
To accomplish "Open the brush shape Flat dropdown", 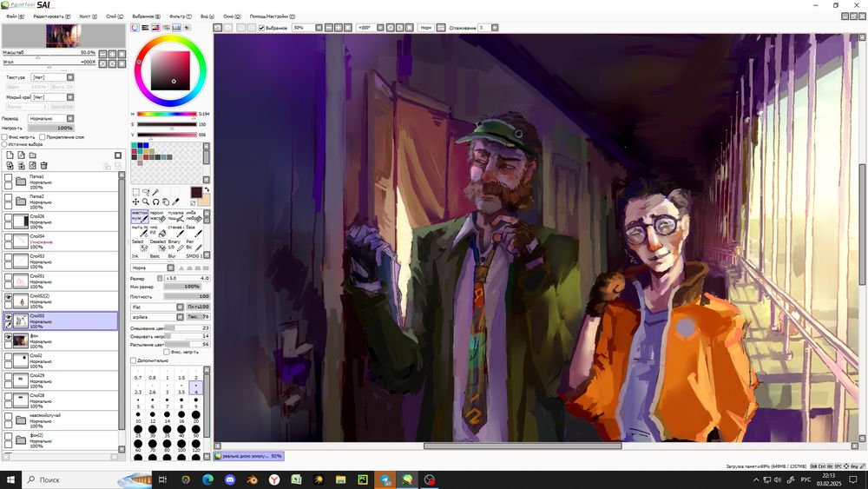I will (157, 307).
